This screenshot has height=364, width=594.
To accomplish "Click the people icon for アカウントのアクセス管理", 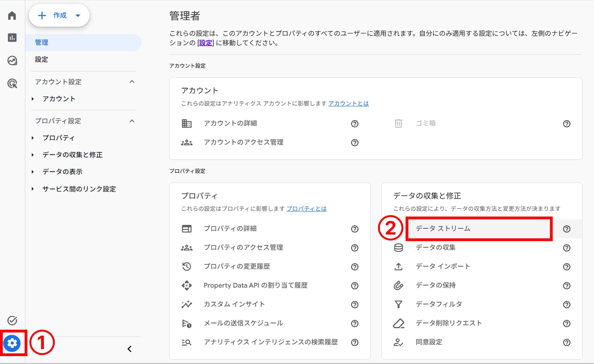I will (187, 143).
